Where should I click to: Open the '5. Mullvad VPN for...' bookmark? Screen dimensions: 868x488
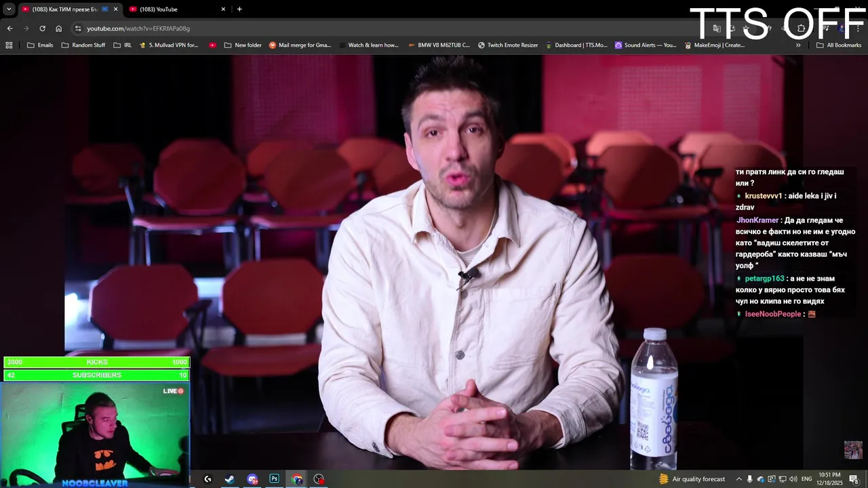coord(169,45)
